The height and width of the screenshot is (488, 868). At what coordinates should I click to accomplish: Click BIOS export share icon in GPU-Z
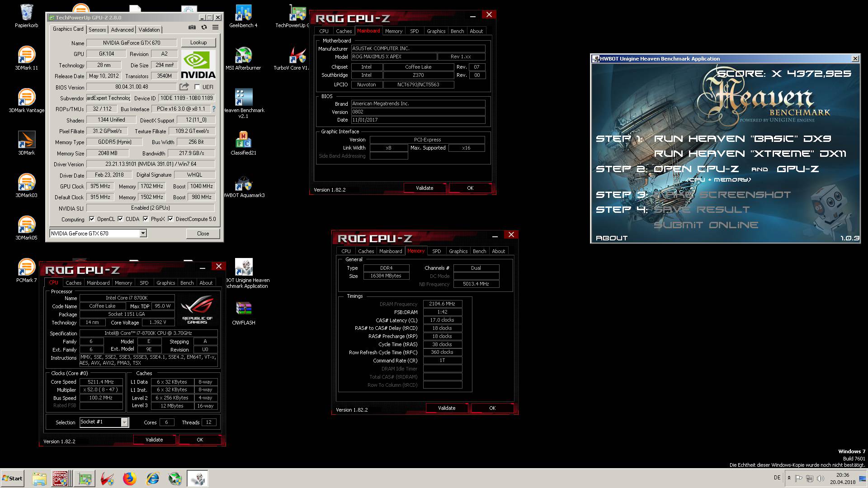tap(184, 87)
